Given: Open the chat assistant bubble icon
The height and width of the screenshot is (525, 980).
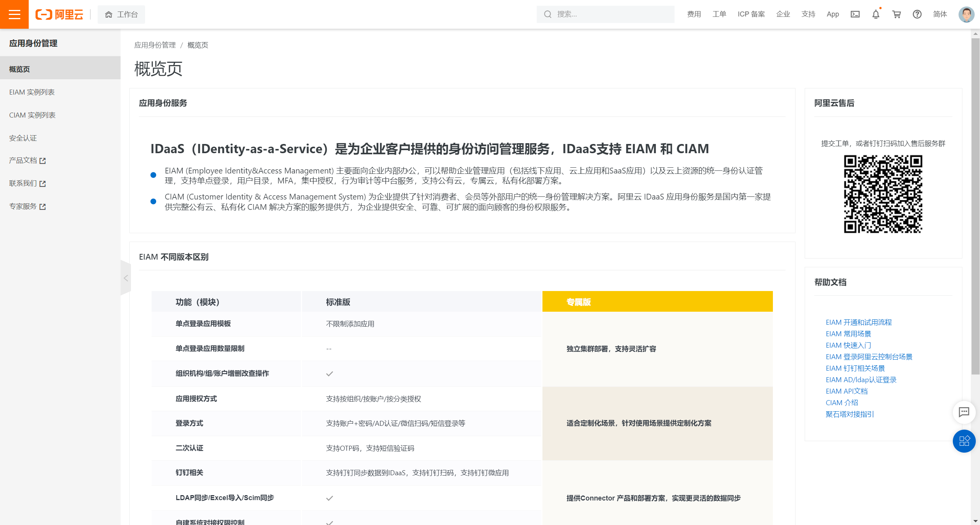Looking at the screenshot, I should pyautogui.click(x=964, y=412).
